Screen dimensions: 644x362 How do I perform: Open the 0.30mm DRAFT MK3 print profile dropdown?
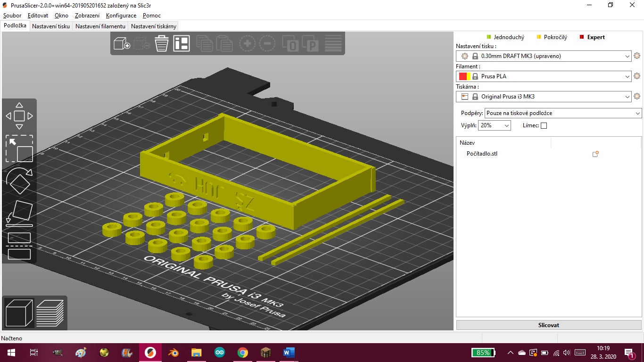[544, 56]
